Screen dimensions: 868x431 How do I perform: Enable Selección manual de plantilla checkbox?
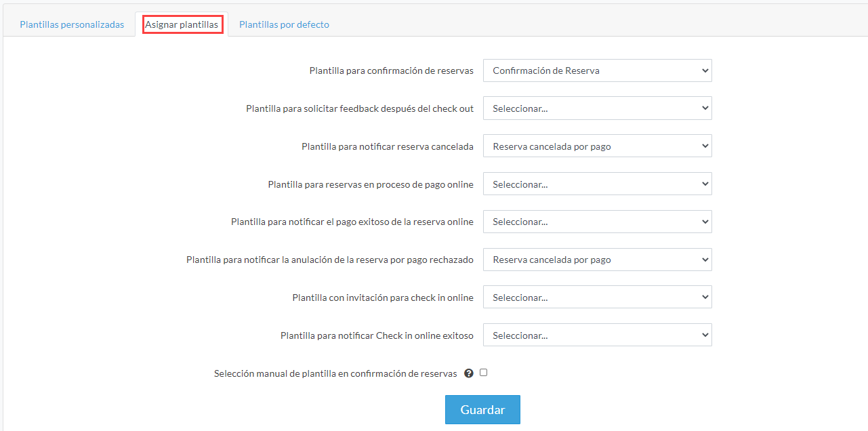[x=483, y=373]
